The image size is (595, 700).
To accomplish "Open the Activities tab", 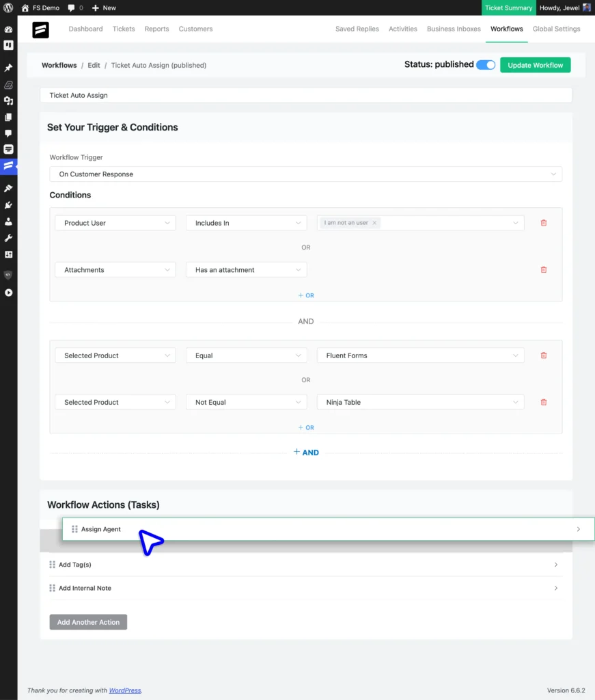I will click(x=403, y=29).
